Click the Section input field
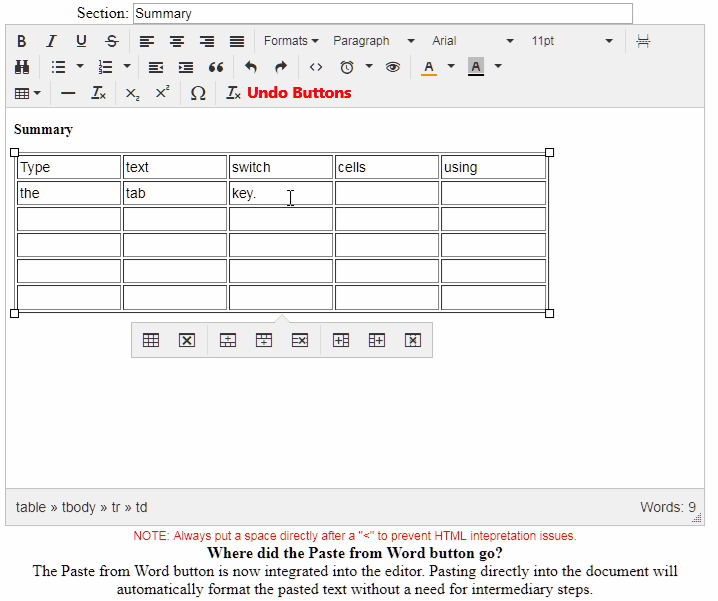 point(381,13)
